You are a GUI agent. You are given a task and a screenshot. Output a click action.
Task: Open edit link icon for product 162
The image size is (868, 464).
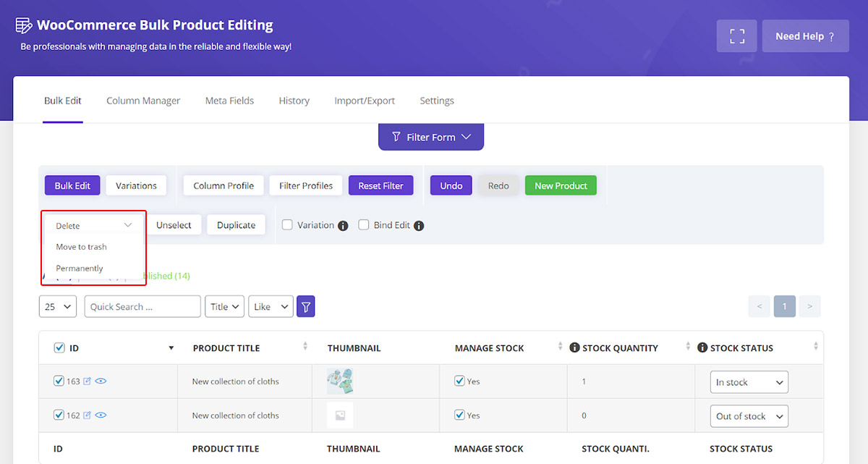point(88,416)
